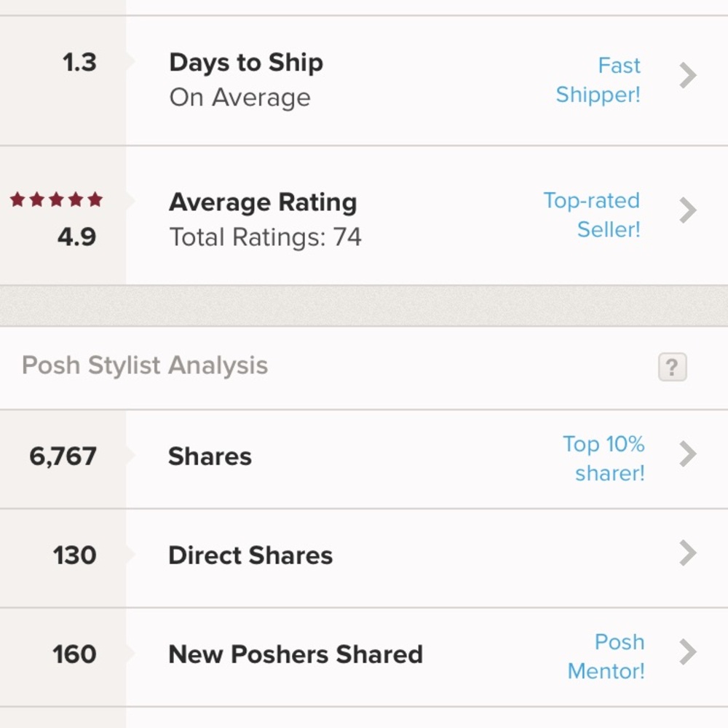The height and width of the screenshot is (728, 728).
Task: Click the "Fast Shipper!" badge link
Action: (x=598, y=80)
